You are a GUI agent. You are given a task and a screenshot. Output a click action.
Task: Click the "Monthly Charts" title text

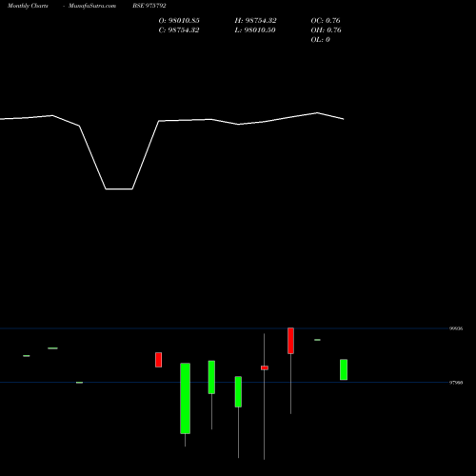pos(28,6)
